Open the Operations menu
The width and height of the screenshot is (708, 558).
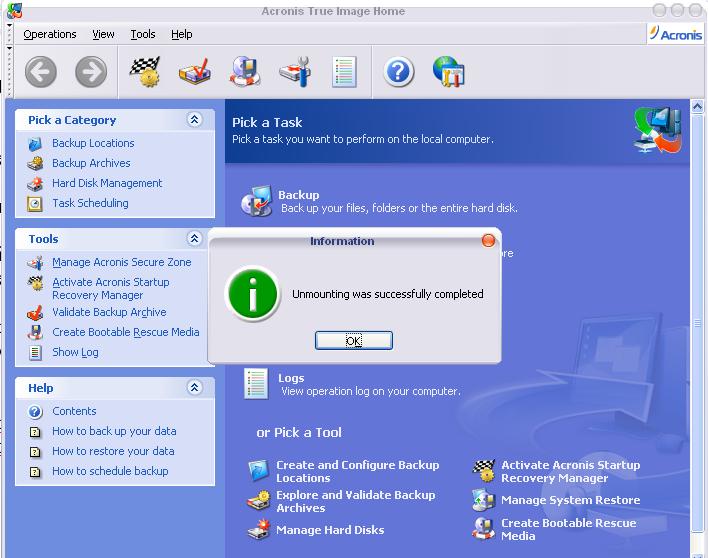(x=50, y=34)
